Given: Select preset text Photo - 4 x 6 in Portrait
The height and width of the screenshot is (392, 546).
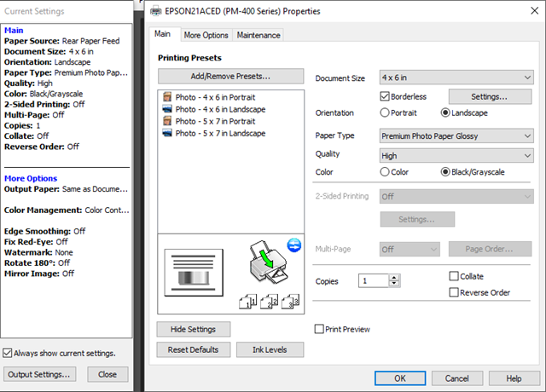Looking at the screenshot, I should click(215, 97).
